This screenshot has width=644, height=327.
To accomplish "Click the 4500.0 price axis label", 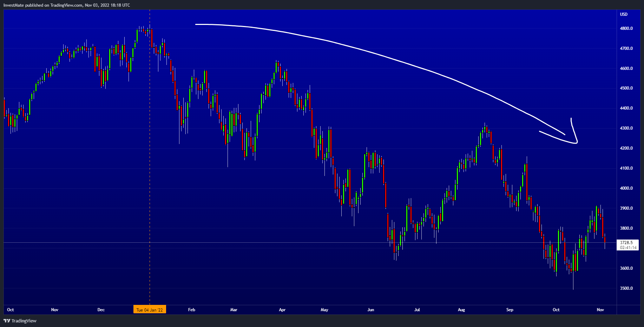I will pyautogui.click(x=626, y=88).
